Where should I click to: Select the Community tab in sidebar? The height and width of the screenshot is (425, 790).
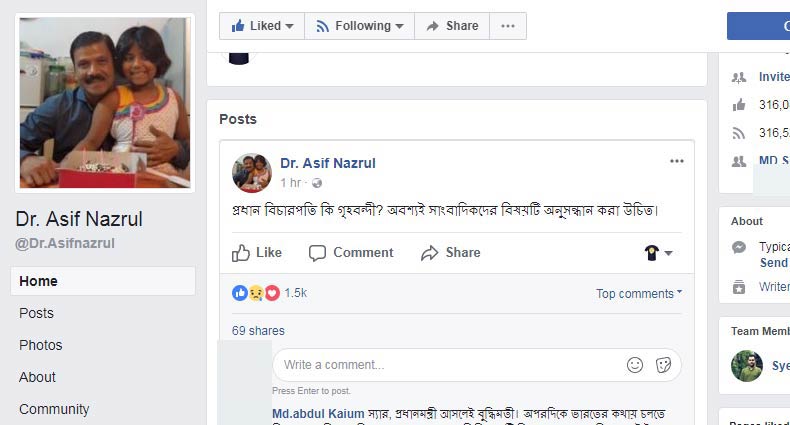pos(54,409)
